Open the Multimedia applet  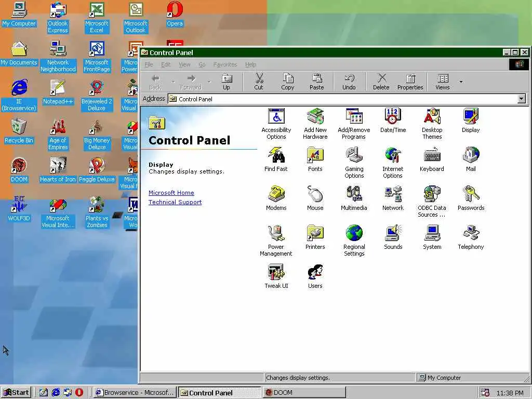coord(354,198)
